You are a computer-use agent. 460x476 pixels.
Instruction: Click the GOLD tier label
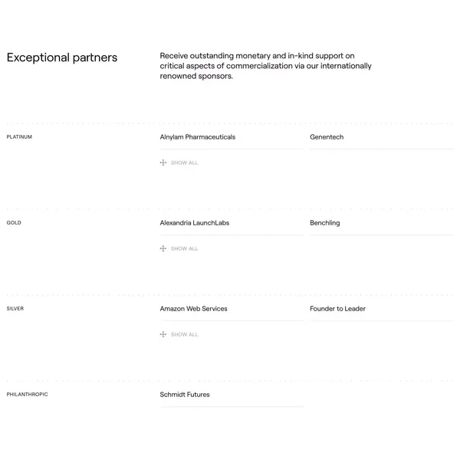(x=14, y=223)
